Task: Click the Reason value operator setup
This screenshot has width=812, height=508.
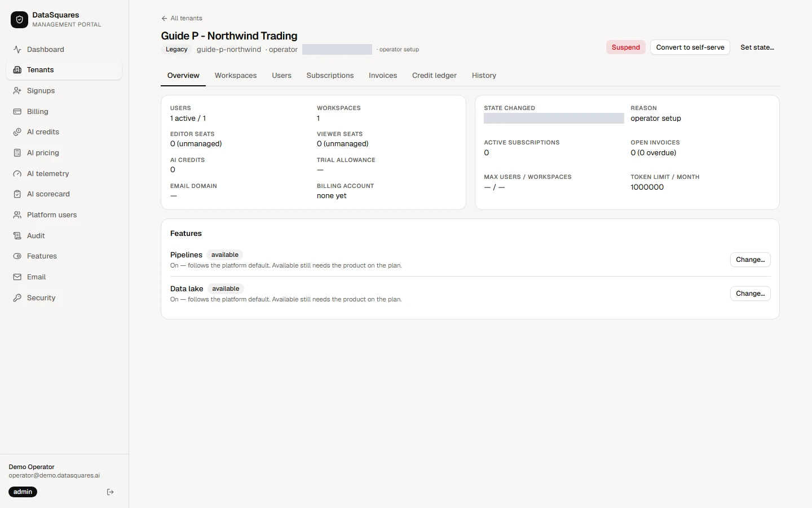Action: click(x=656, y=119)
